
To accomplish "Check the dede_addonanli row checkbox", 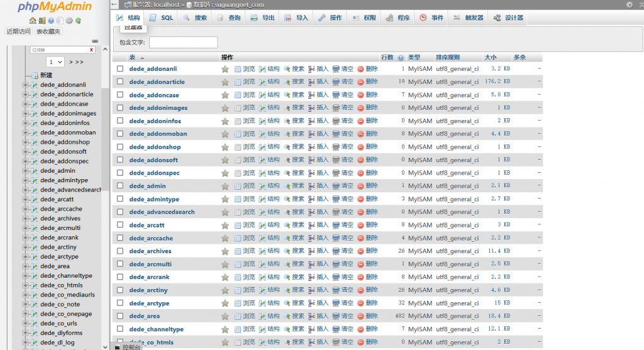I will tap(120, 68).
